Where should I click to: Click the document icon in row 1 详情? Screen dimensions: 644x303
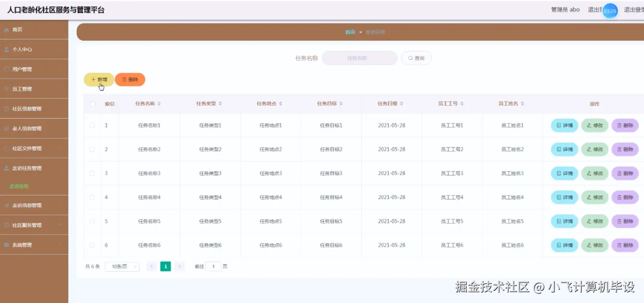click(559, 126)
